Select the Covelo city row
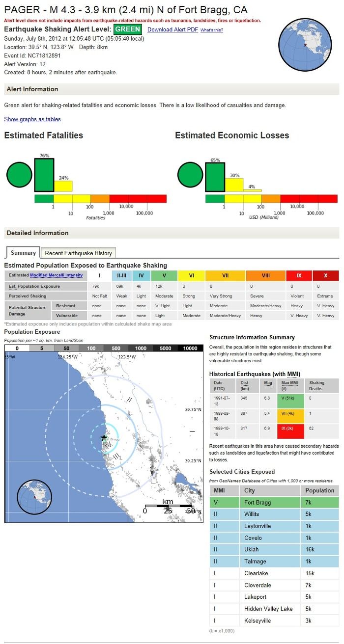 tap(274, 537)
